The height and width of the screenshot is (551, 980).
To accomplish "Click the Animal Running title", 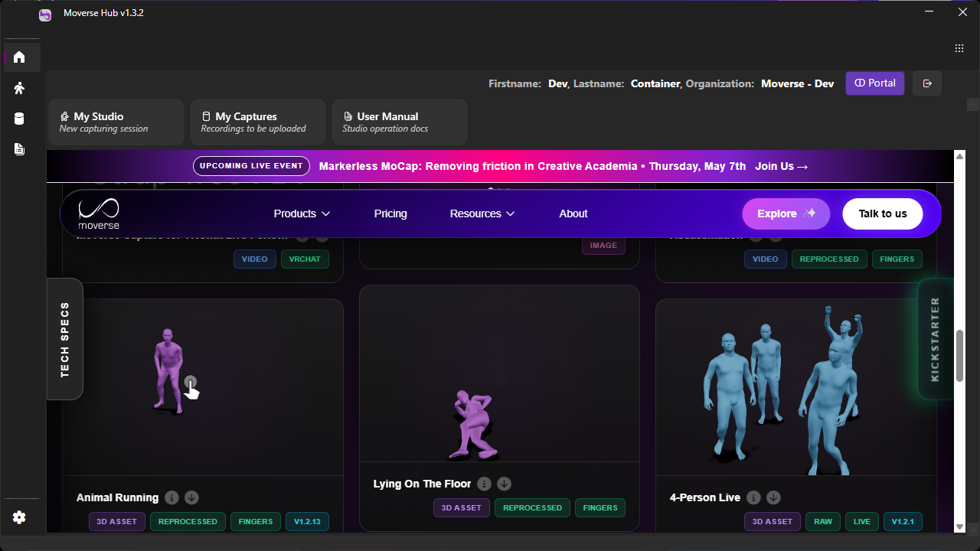I will coord(118,497).
